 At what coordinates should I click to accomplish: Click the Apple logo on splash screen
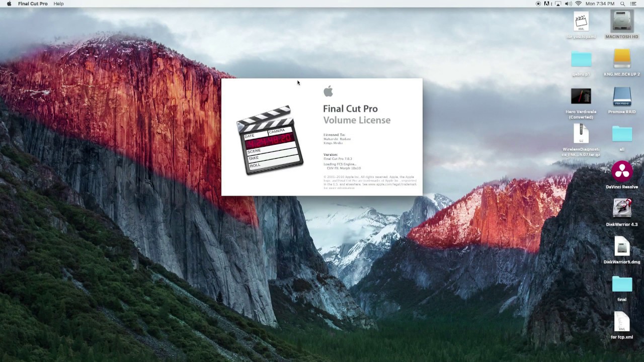click(x=329, y=91)
